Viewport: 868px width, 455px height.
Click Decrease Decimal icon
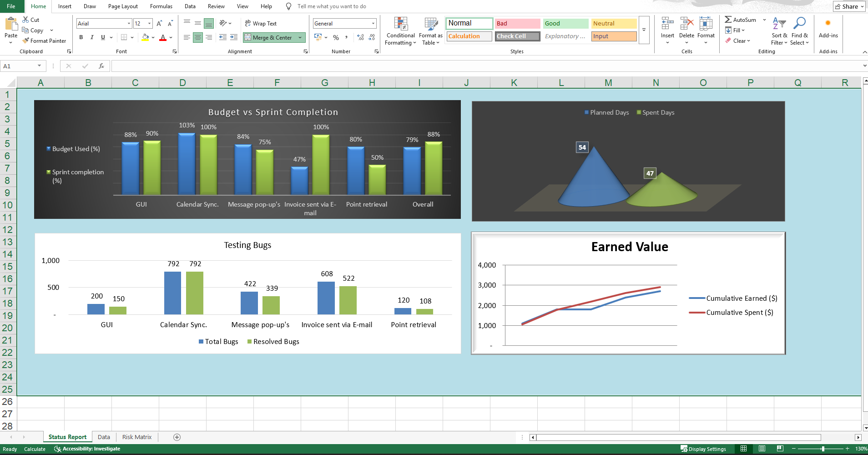pos(372,37)
